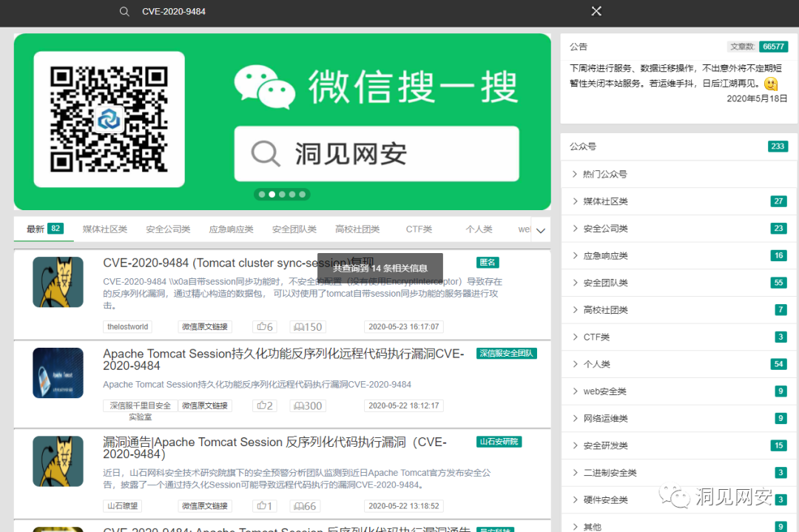Image resolution: width=799 pixels, height=532 pixels.
Task: Click the thelostworld source tag
Action: pos(127,326)
